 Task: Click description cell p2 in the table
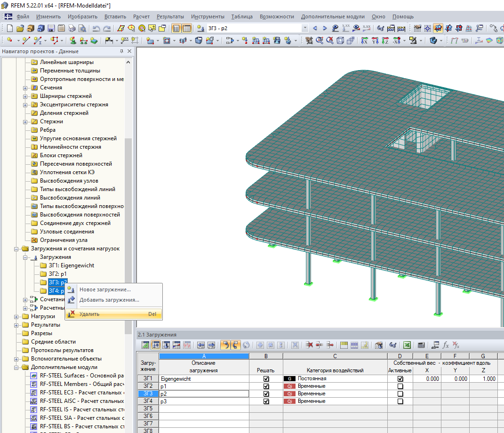pyautogui.click(x=204, y=394)
